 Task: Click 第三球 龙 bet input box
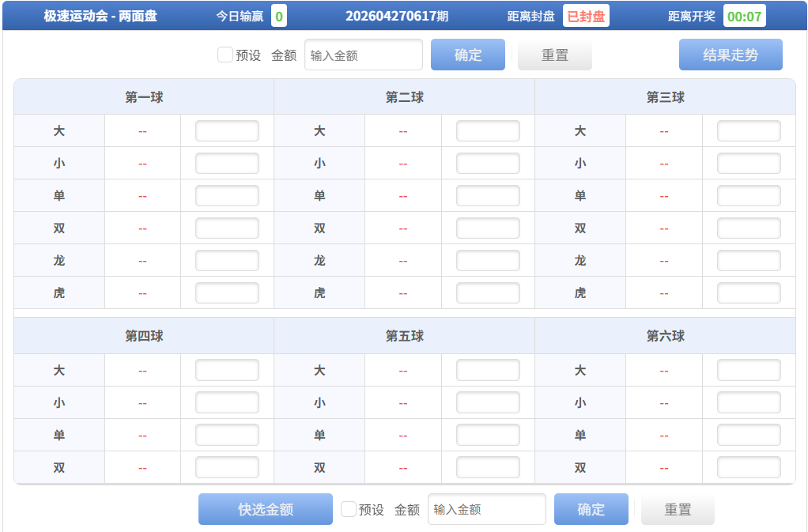tap(749, 261)
